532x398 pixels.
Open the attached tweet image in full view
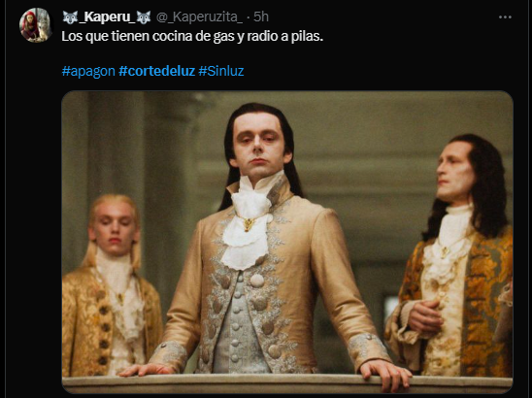tap(287, 243)
